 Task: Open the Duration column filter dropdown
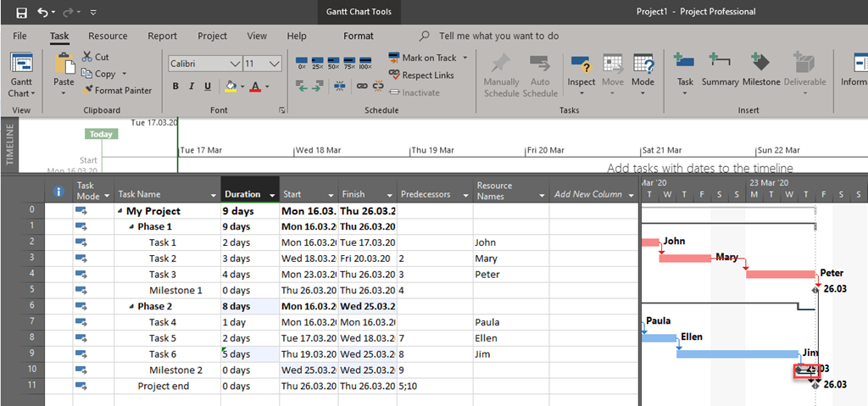(x=271, y=195)
